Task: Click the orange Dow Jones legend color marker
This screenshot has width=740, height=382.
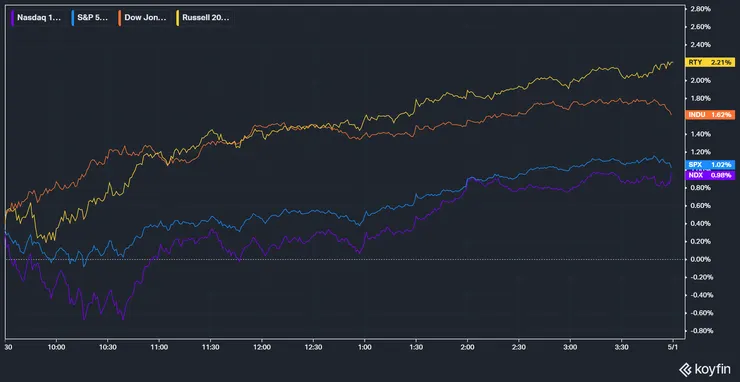Action: click(x=120, y=18)
